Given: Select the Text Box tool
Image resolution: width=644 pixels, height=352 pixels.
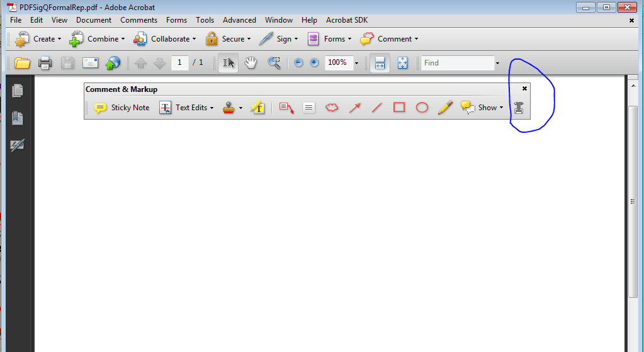Looking at the screenshot, I should (309, 108).
